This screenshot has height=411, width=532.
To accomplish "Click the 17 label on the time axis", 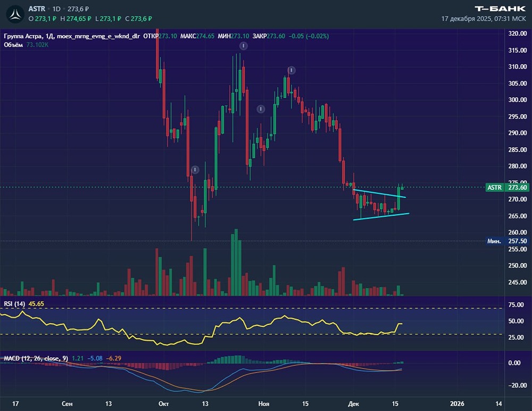I will point(15,404).
